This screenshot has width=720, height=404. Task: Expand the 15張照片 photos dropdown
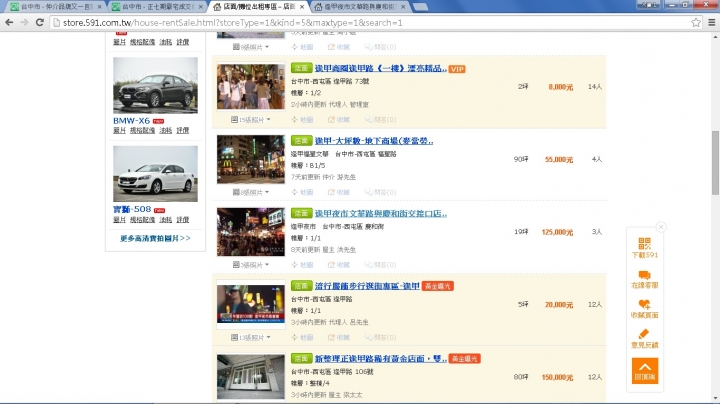tap(251, 120)
